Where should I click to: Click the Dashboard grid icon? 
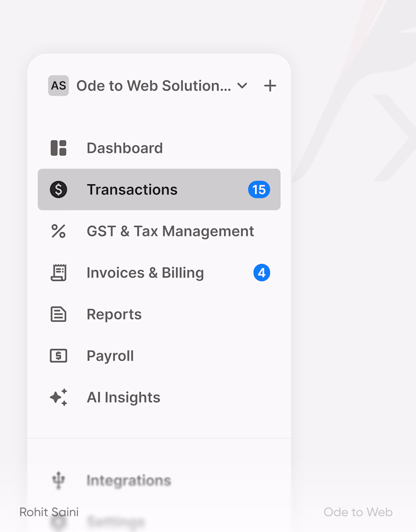58,148
